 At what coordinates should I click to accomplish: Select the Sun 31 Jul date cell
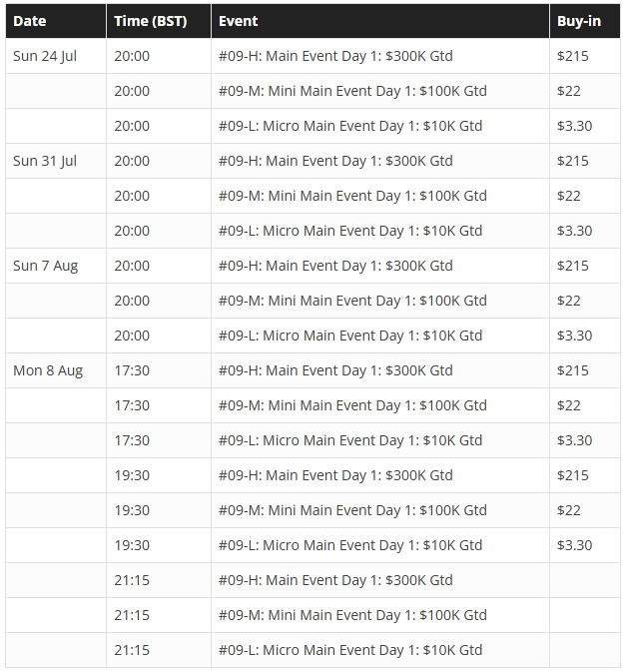click(x=45, y=161)
